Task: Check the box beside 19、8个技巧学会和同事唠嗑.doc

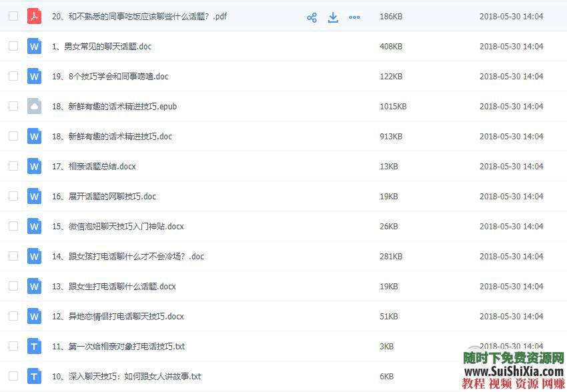Action: pos(13,76)
